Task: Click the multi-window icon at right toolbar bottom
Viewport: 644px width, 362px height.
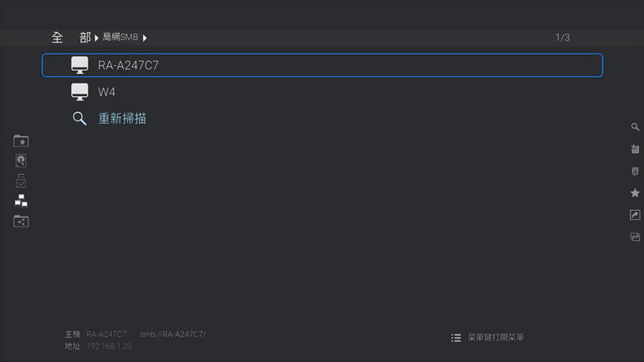Action: 635,237
